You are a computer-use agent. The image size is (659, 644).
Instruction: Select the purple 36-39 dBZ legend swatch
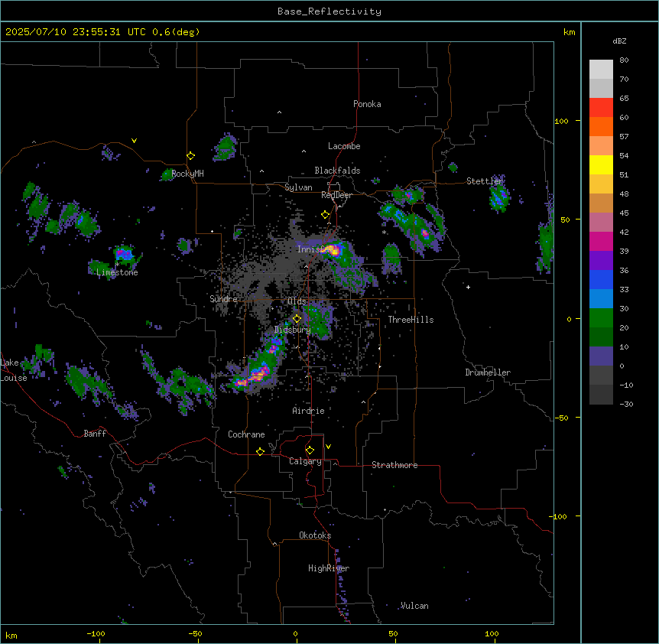pyautogui.click(x=601, y=260)
